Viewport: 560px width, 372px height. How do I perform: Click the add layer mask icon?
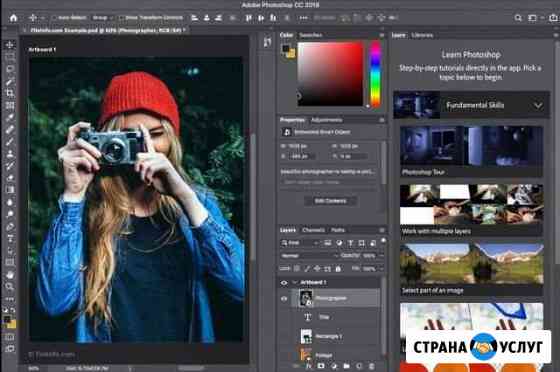pos(321,366)
